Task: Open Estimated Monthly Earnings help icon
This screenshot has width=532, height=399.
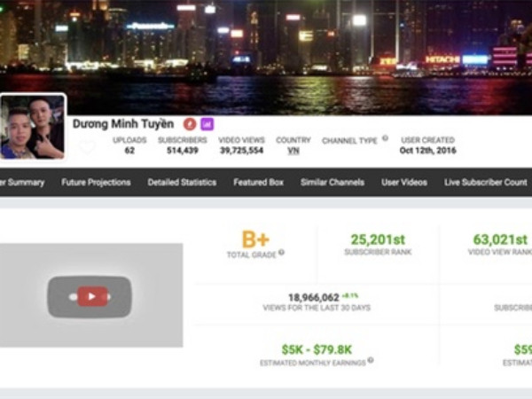Action: click(371, 360)
